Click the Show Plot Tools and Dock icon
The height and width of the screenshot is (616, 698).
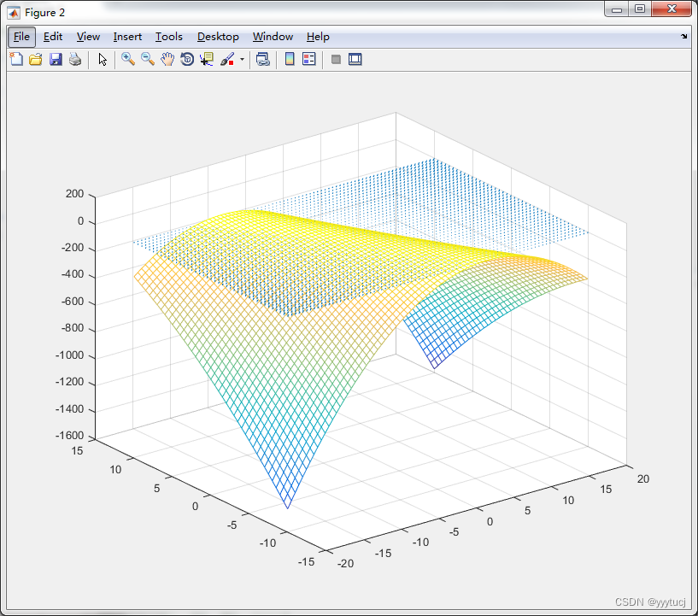355,59
